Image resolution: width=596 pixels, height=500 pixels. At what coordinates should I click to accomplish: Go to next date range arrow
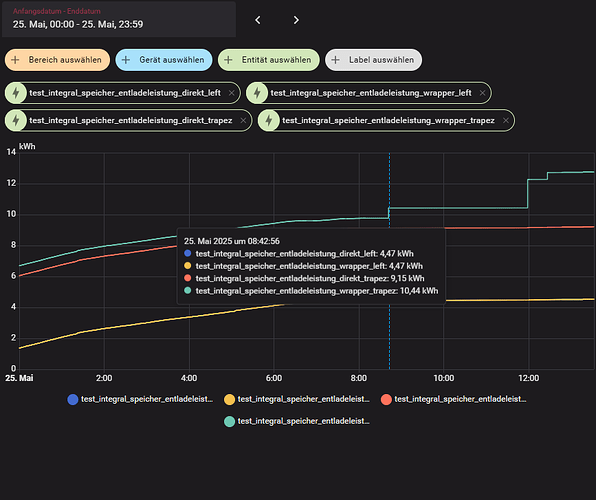296,20
